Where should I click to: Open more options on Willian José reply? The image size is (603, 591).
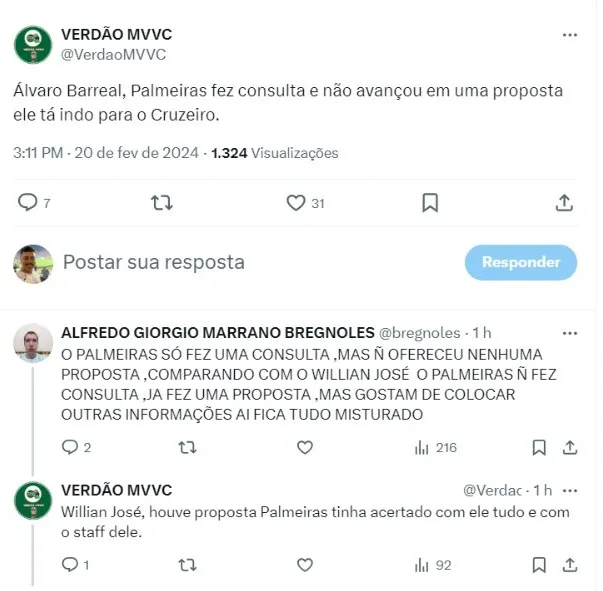click(570, 491)
